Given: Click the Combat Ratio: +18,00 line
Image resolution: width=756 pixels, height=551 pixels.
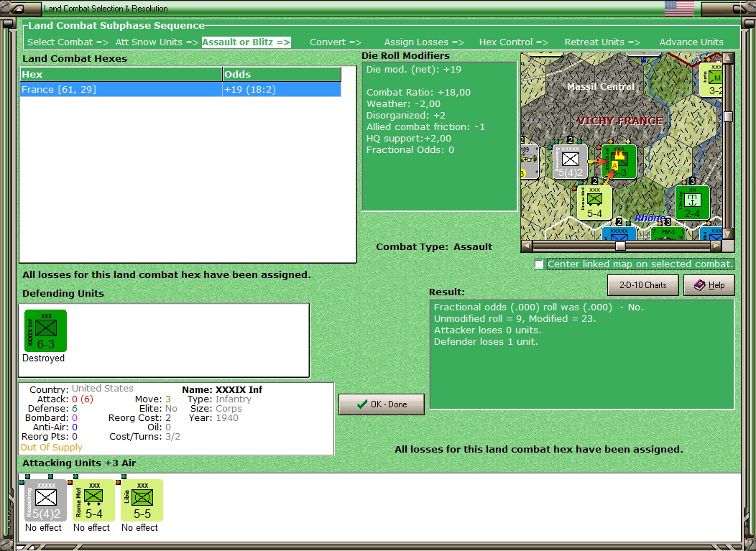Looking at the screenshot, I should coord(418,92).
